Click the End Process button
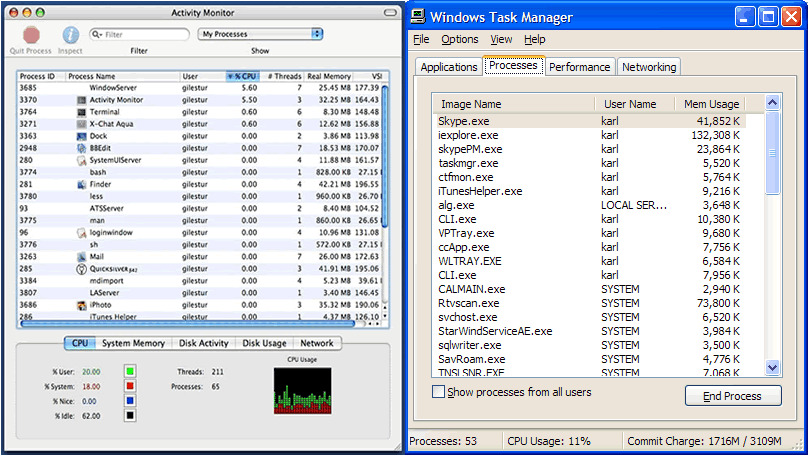Image resolution: width=808 pixels, height=455 pixels. point(733,396)
